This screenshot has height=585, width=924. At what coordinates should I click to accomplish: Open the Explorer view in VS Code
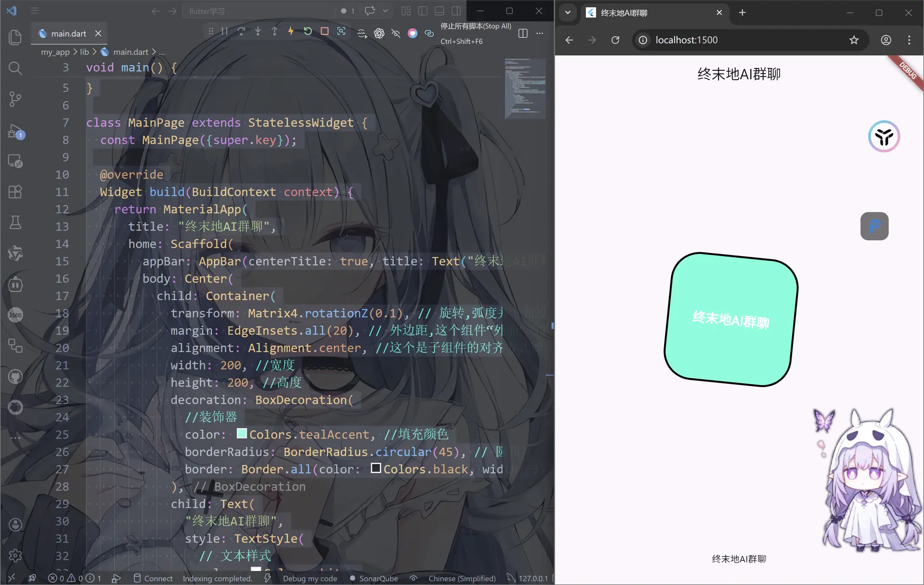(15, 37)
